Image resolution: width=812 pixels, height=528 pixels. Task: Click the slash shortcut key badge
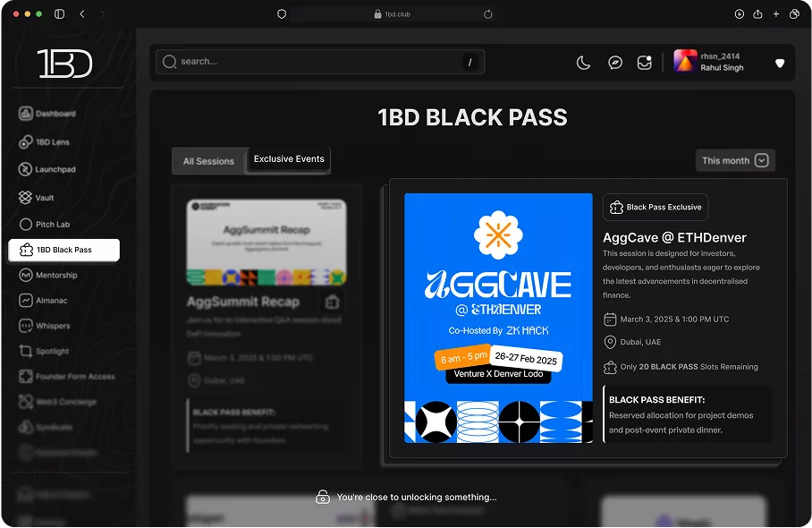469,62
